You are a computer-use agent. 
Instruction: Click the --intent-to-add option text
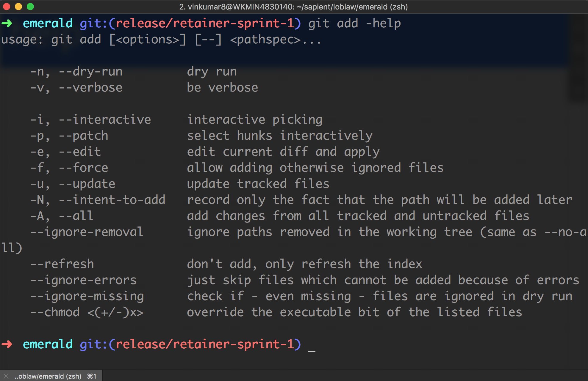coord(112,200)
